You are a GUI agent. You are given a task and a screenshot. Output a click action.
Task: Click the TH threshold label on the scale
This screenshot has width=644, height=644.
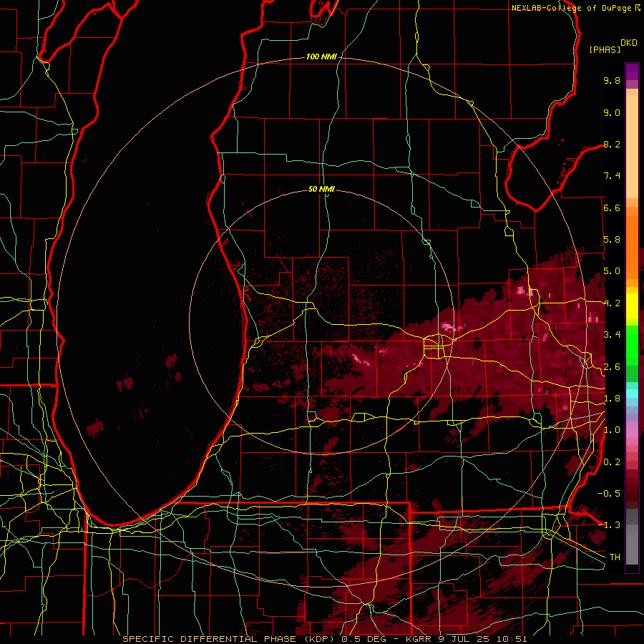615,557
